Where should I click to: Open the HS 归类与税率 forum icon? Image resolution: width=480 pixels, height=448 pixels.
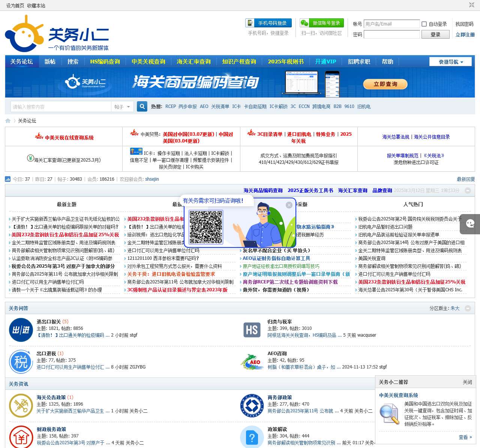click(x=252, y=330)
